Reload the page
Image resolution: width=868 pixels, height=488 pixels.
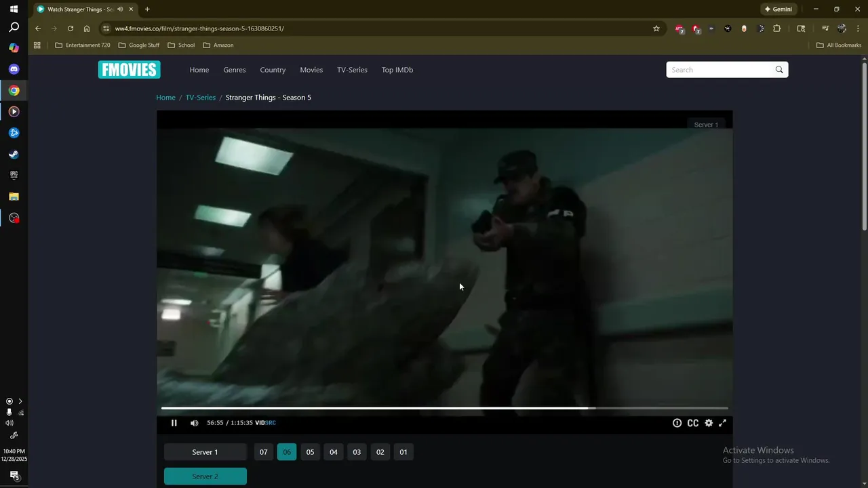coord(71,28)
